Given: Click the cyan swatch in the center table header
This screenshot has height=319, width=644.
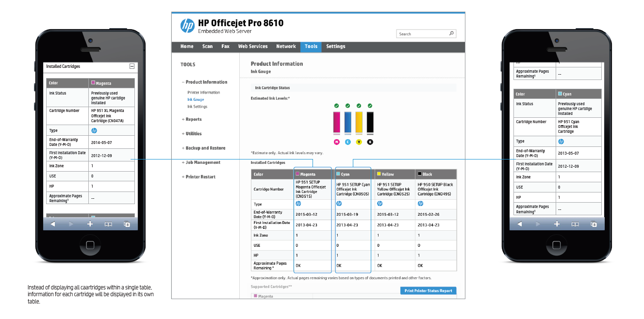Looking at the screenshot, I should (x=338, y=174).
